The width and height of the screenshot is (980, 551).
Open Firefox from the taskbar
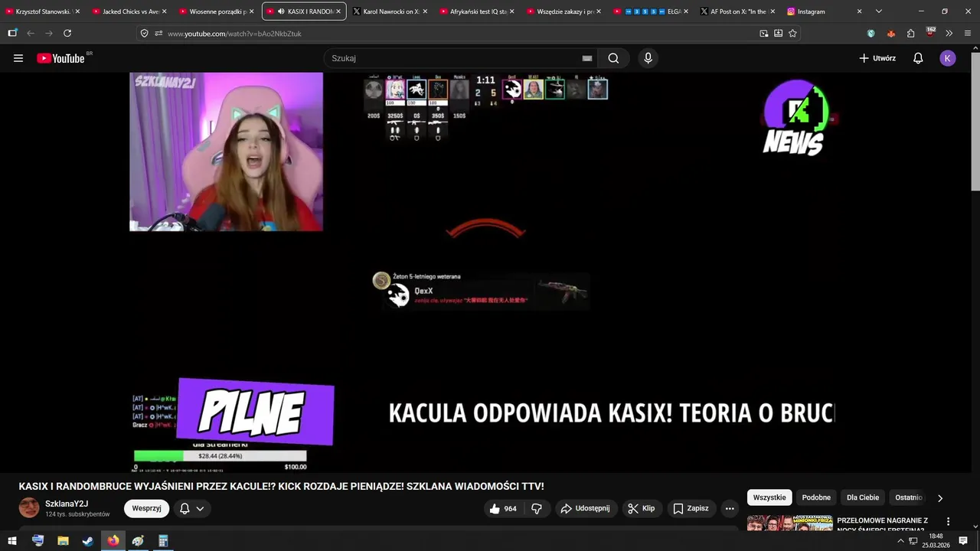(x=113, y=540)
